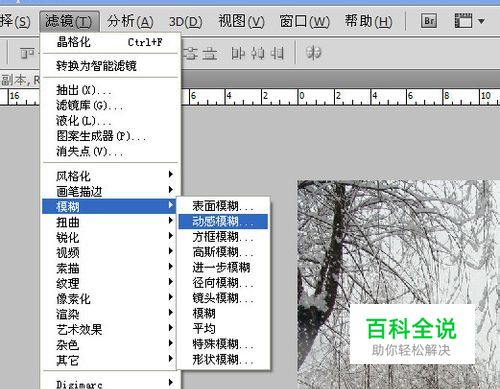
Task: Choose 平均 average blur
Action: 223,329
